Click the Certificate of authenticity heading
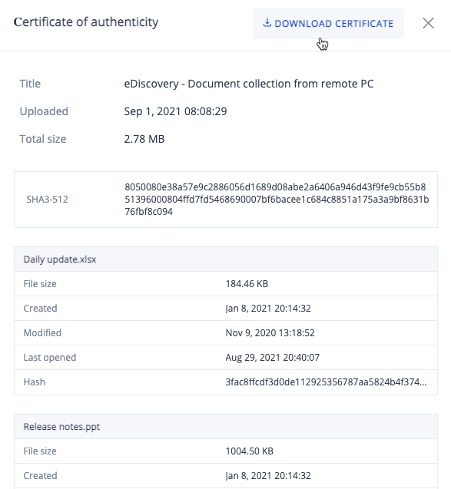The width and height of the screenshot is (451, 489). (86, 22)
